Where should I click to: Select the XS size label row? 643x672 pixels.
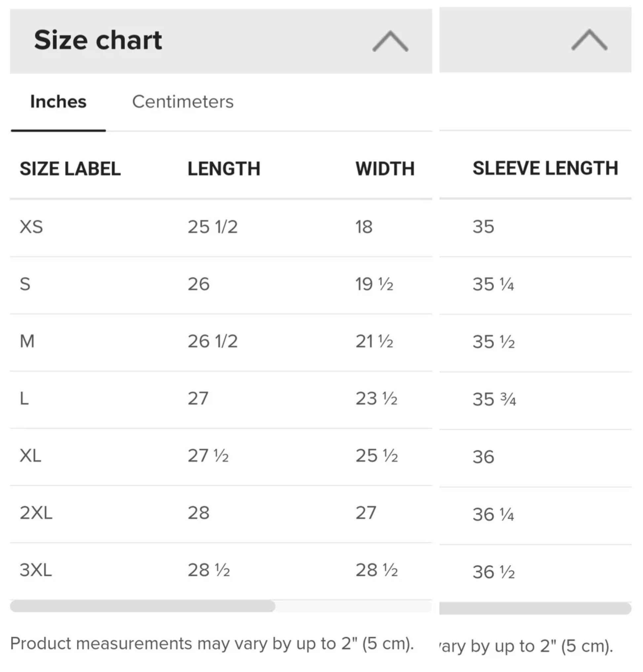click(31, 227)
